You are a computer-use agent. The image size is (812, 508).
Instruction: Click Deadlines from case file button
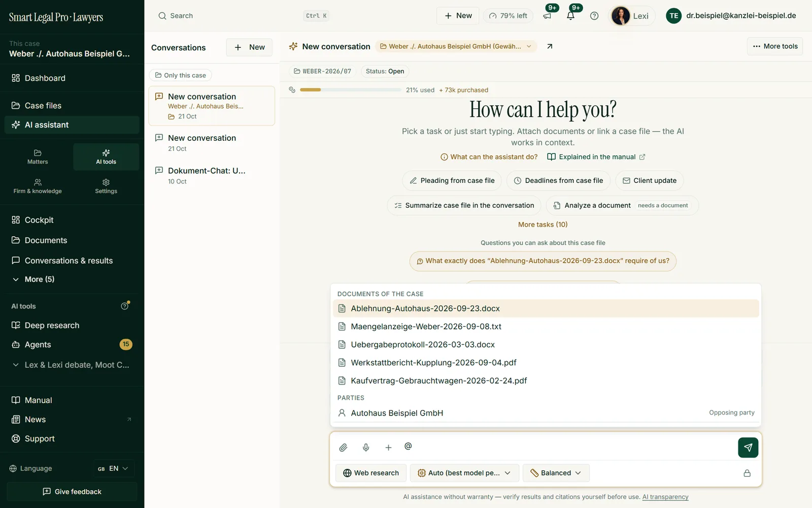[x=558, y=181]
